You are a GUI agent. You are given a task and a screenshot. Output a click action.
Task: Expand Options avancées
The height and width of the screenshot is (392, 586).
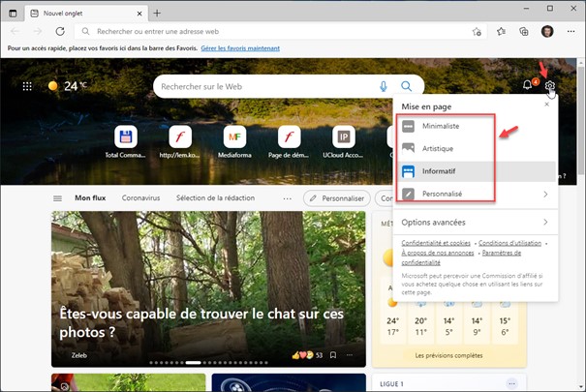point(475,222)
